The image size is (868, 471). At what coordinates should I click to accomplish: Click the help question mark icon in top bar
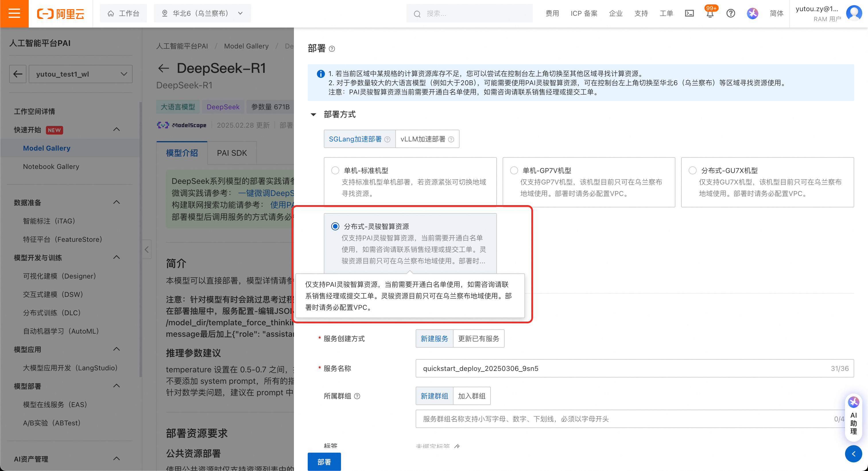(731, 13)
